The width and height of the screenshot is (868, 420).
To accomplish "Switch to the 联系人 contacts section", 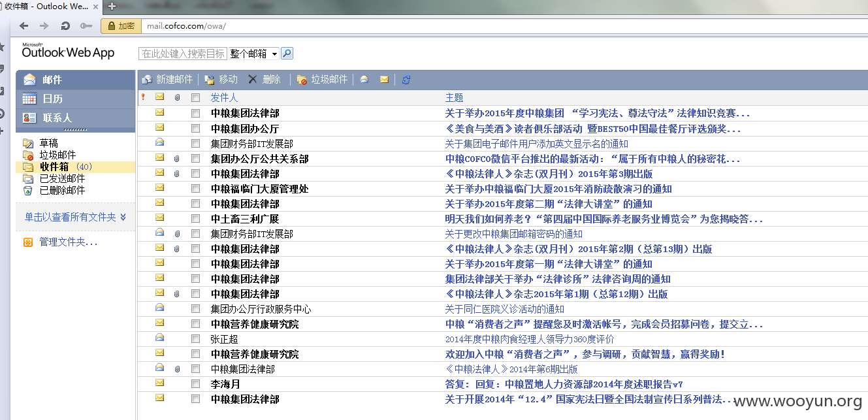I will 76,118.
